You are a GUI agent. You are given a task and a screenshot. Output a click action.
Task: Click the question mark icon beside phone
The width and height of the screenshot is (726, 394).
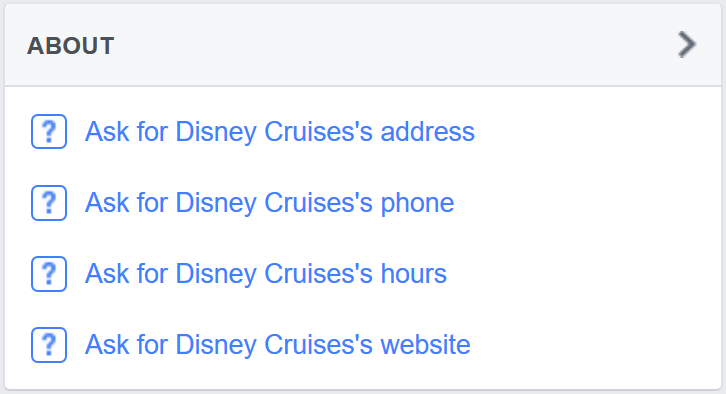(49, 203)
